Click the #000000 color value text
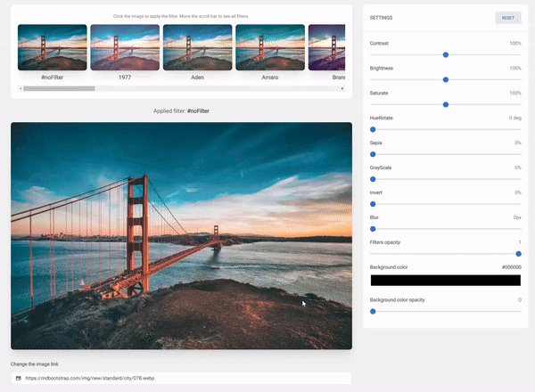 (x=512, y=267)
